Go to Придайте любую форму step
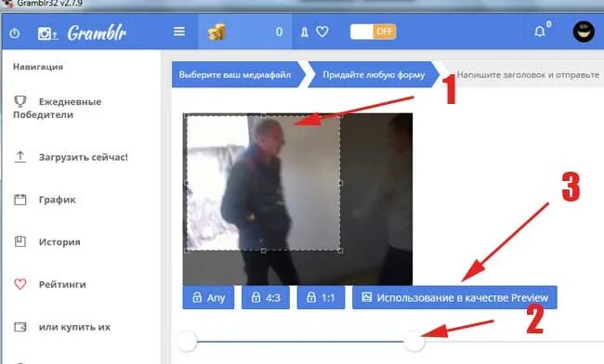The image size is (604, 364). tap(374, 74)
